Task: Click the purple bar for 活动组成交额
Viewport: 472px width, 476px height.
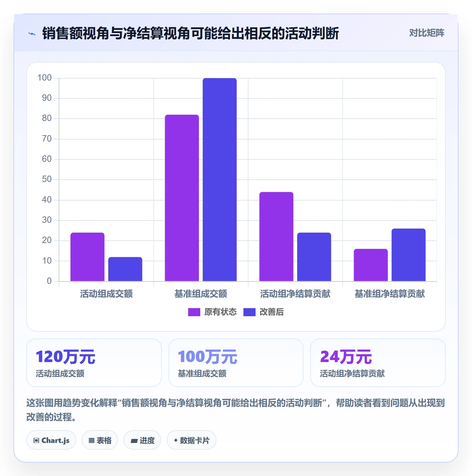Action: click(87, 257)
